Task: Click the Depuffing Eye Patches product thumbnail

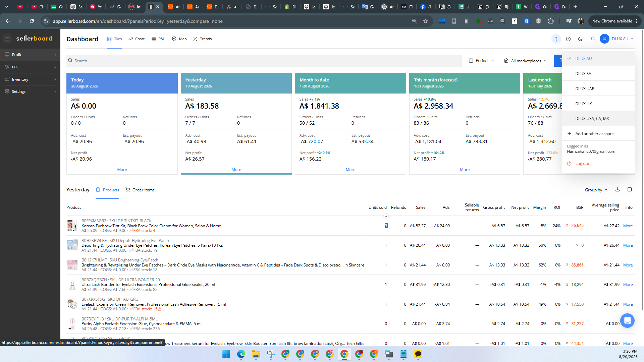Action: tap(72, 245)
